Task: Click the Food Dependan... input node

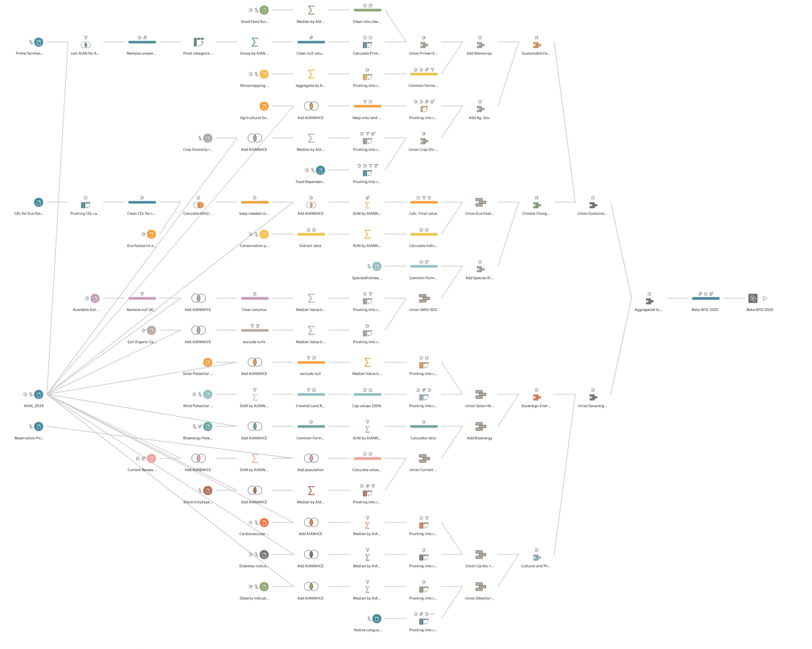Action: coord(320,170)
